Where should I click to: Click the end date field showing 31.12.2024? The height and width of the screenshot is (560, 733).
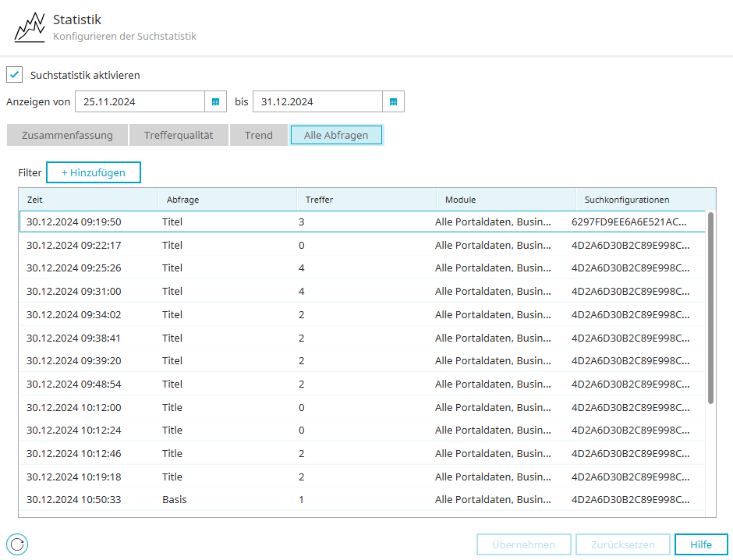coord(317,101)
